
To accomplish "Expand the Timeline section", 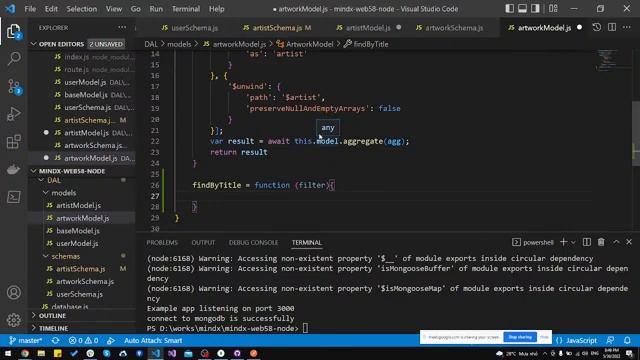I will [x=34, y=328].
